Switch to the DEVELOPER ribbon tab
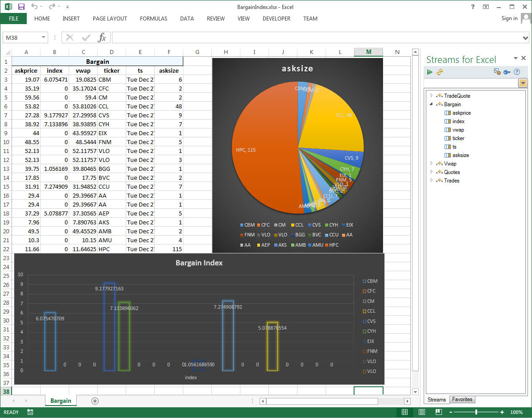This screenshot has width=532, height=418. [276, 19]
